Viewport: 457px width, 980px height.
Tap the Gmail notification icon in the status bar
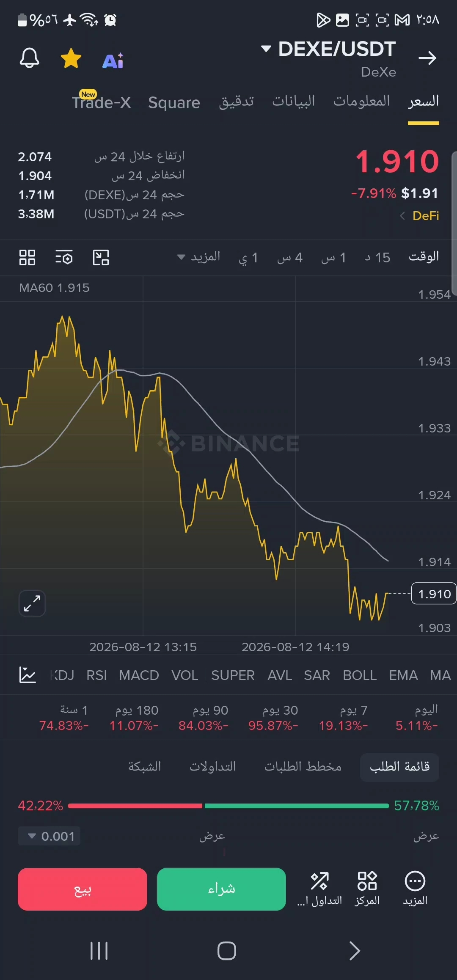[402, 20]
